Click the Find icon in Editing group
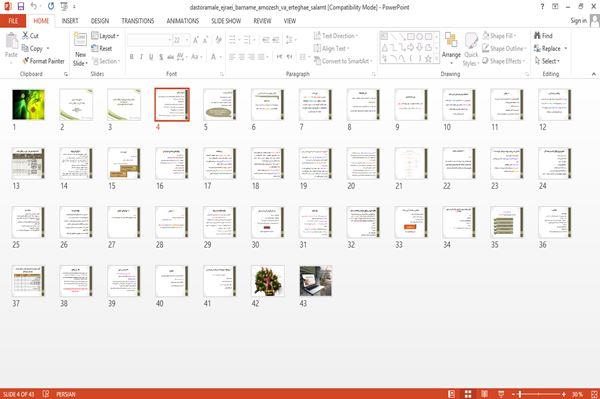600x399 pixels. click(x=537, y=36)
